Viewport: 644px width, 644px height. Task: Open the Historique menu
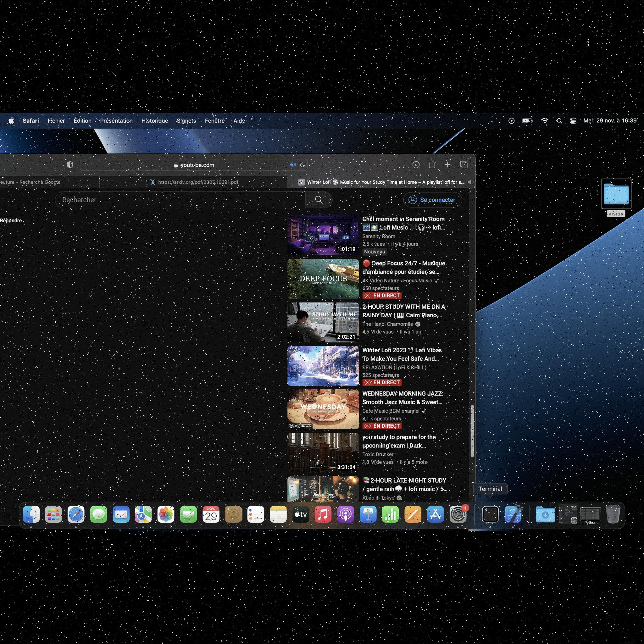[x=154, y=121]
